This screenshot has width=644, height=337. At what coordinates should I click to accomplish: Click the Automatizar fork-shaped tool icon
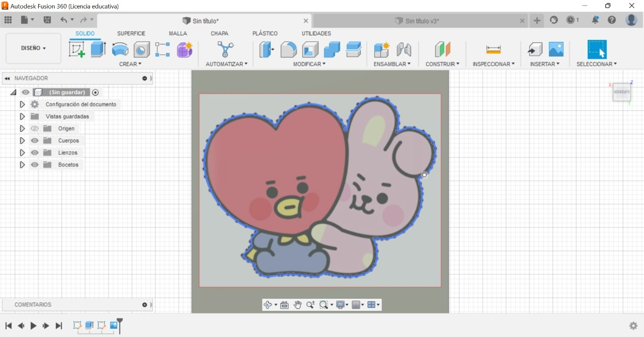point(225,49)
